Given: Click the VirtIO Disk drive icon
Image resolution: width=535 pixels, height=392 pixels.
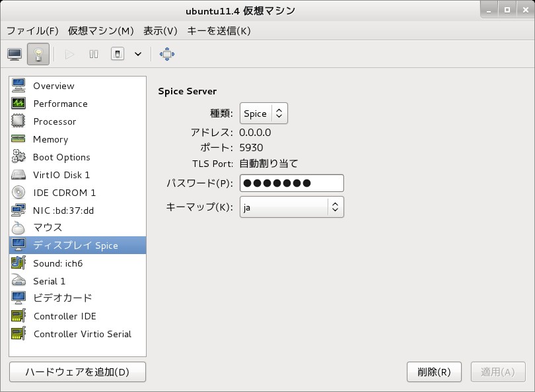Looking at the screenshot, I should [18, 174].
